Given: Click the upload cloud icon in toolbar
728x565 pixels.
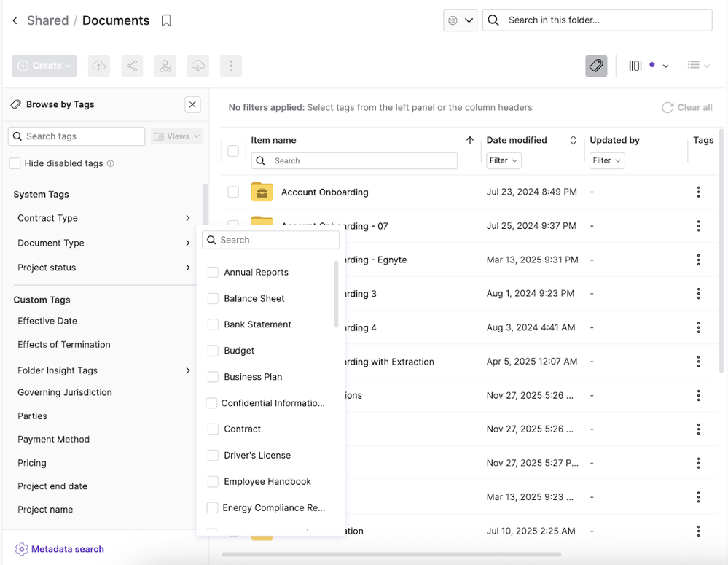Looking at the screenshot, I should point(98,66).
